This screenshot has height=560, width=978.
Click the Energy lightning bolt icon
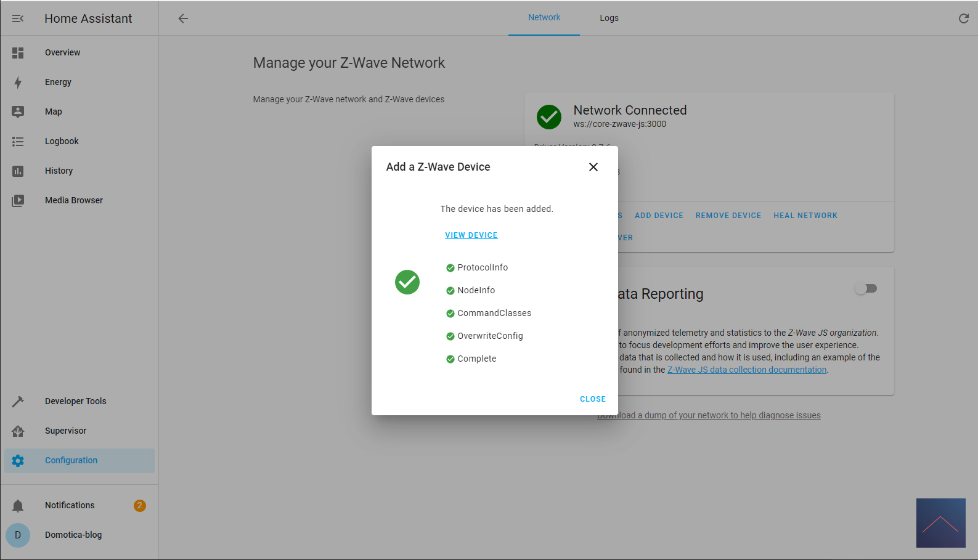tap(18, 83)
